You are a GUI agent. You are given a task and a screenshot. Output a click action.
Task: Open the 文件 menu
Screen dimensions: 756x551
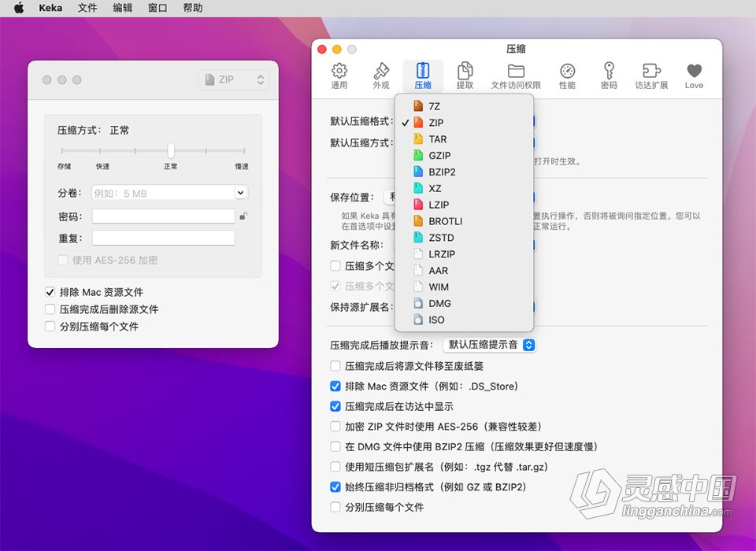click(x=87, y=8)
